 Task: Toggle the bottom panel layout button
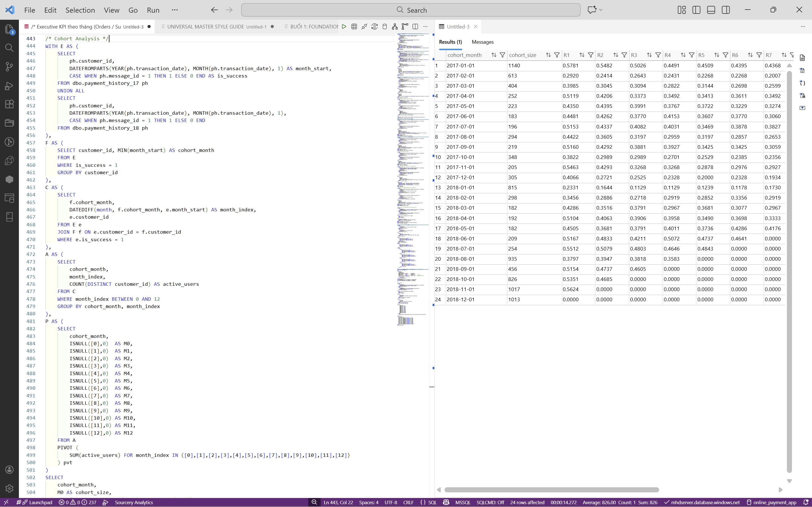click(711, 10)
